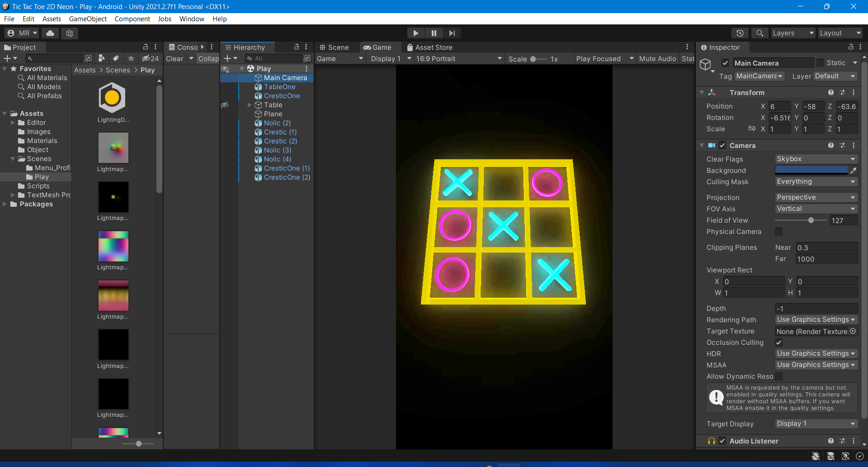Viewport: 868px width, 467px height.
Task: Click the Pause button in the toolbar
Action: click(x=434, y=33)
